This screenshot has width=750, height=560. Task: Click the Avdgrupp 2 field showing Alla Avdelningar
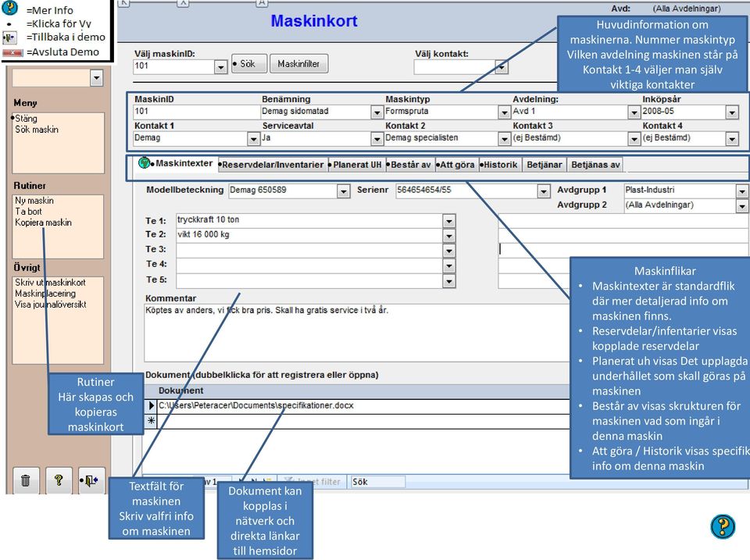pyautogui.click(x=679, y=205)
